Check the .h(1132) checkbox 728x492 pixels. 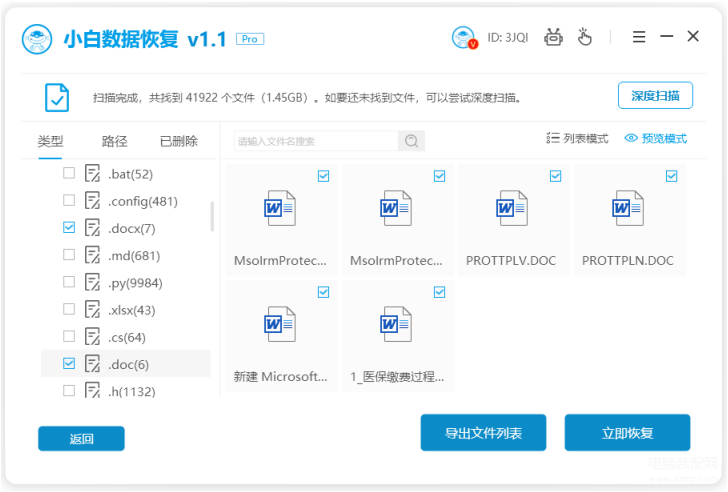[69, 390]
